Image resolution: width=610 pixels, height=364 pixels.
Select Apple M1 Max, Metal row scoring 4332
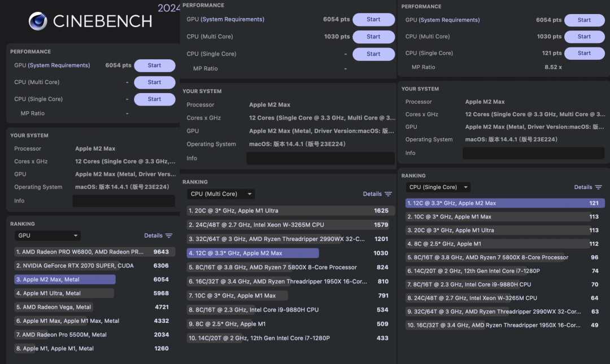(94, 321)
